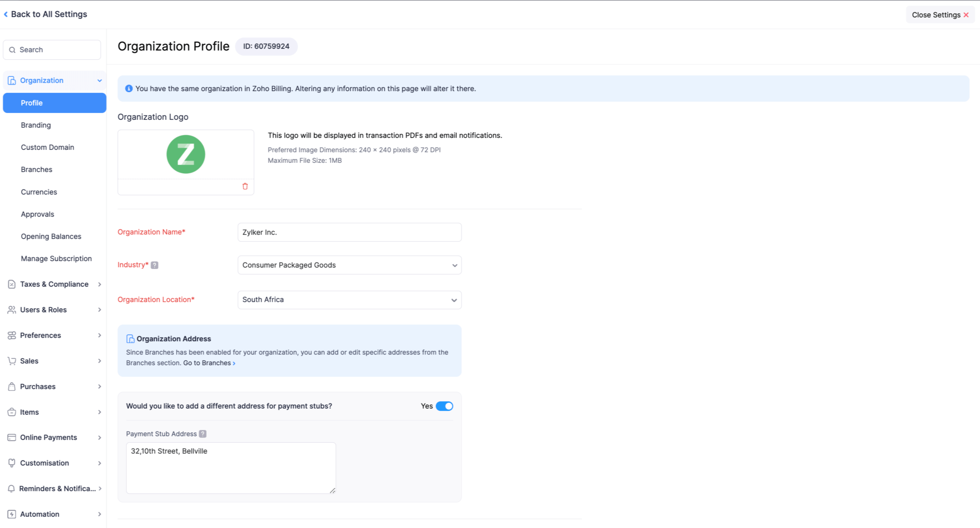Click the Close Settings button
The image size is (980, 528).
tap(940, 15)
